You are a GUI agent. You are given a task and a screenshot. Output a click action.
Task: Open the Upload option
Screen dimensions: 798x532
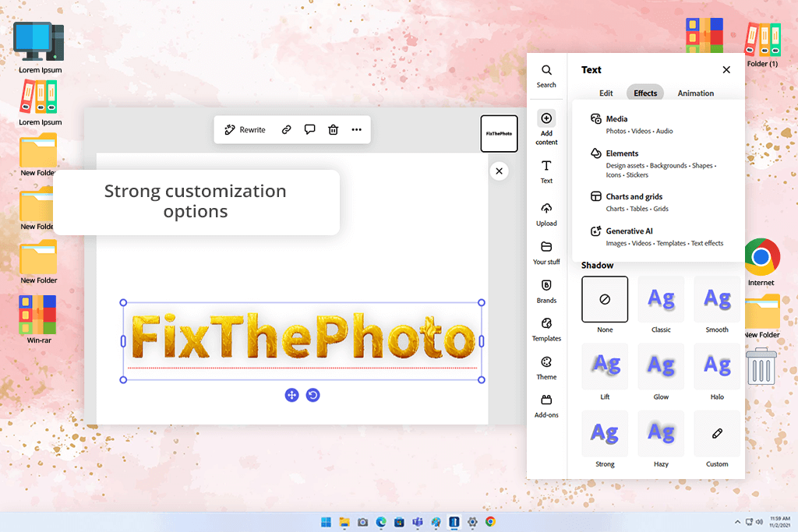pyautogui.click(x=546, y=215)
